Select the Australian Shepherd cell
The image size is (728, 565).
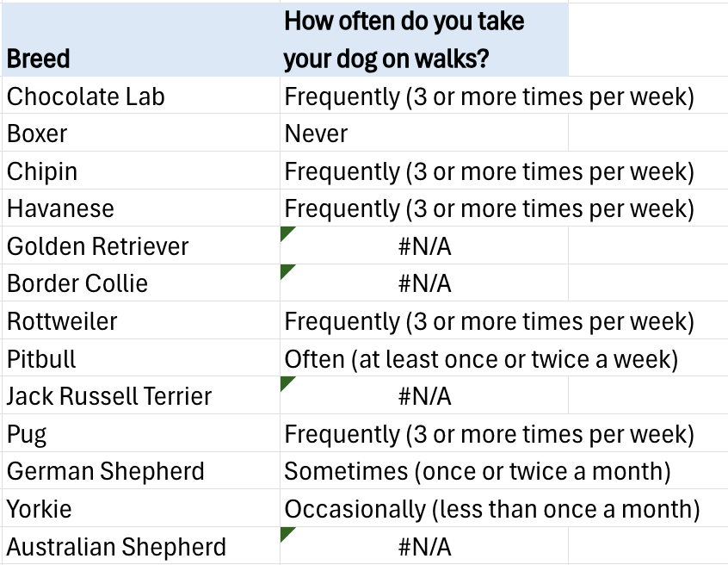[x=141, y=546]
